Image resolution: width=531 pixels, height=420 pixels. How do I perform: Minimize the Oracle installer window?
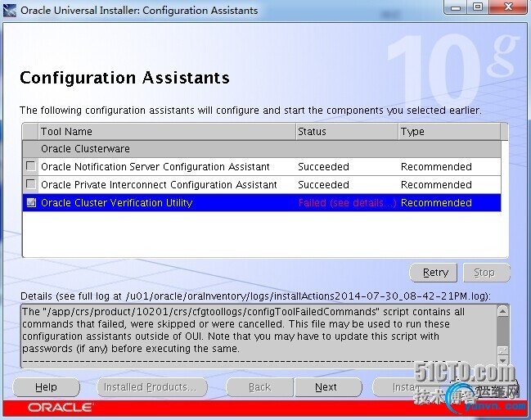(456, 7)
